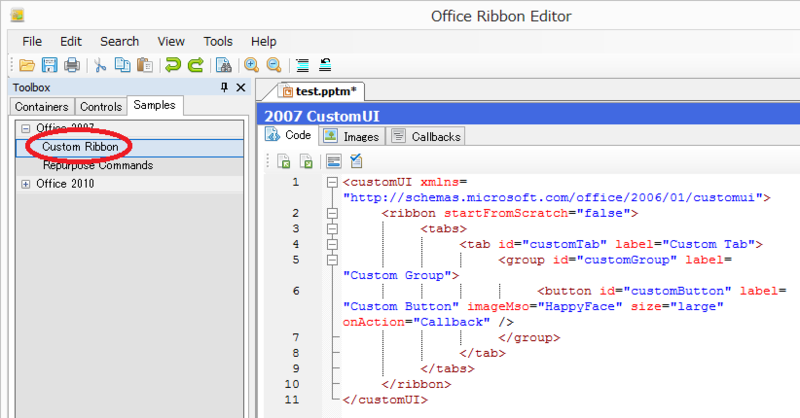Open the Help menu
Viewport: 800px width, 418px height.
263,41
